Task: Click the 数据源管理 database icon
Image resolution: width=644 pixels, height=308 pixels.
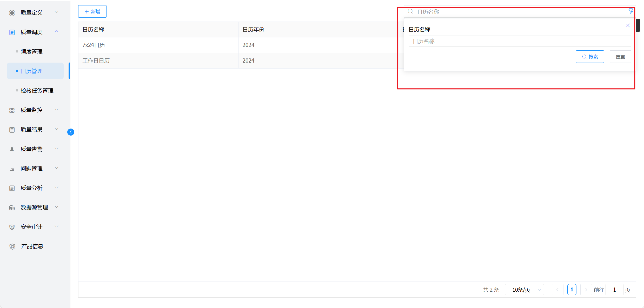Action: (x=12, y=207)
